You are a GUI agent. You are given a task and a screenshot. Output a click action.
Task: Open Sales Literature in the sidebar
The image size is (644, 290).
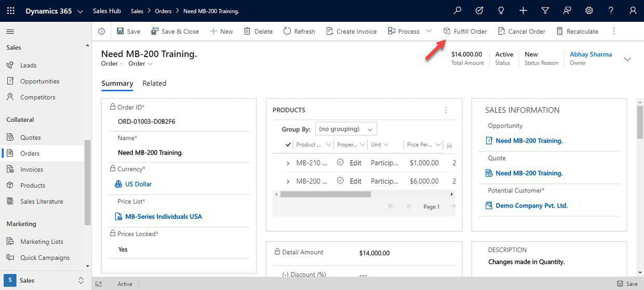click(x=35, y=202)
